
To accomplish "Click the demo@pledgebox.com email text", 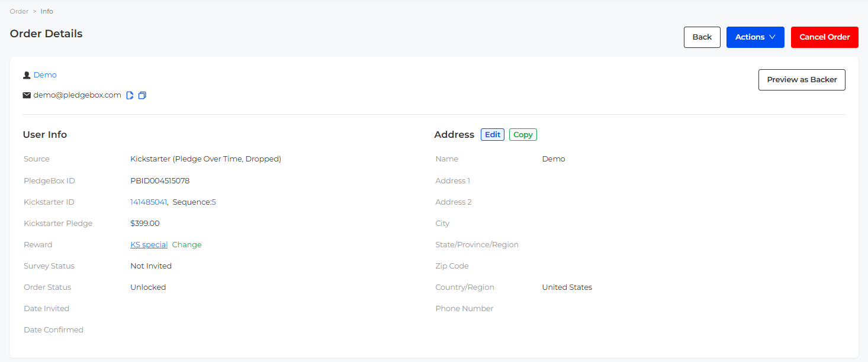I will 77,95.
